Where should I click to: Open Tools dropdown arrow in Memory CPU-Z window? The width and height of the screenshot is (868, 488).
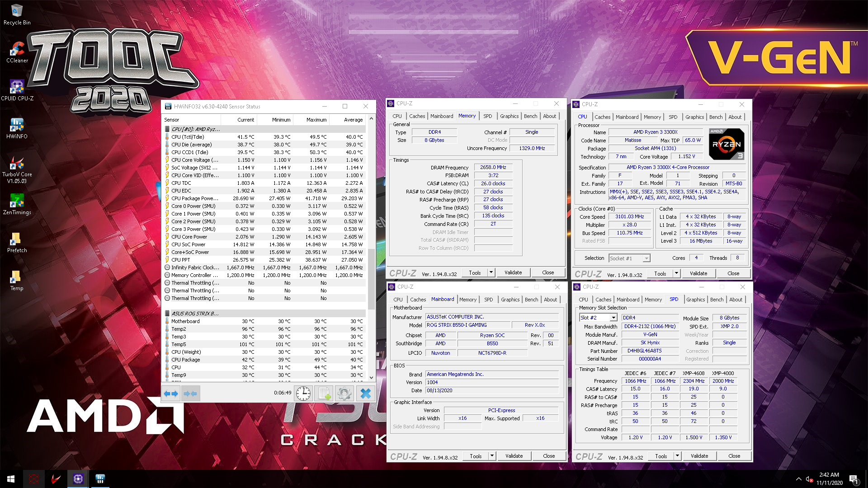tap(491, 272)
